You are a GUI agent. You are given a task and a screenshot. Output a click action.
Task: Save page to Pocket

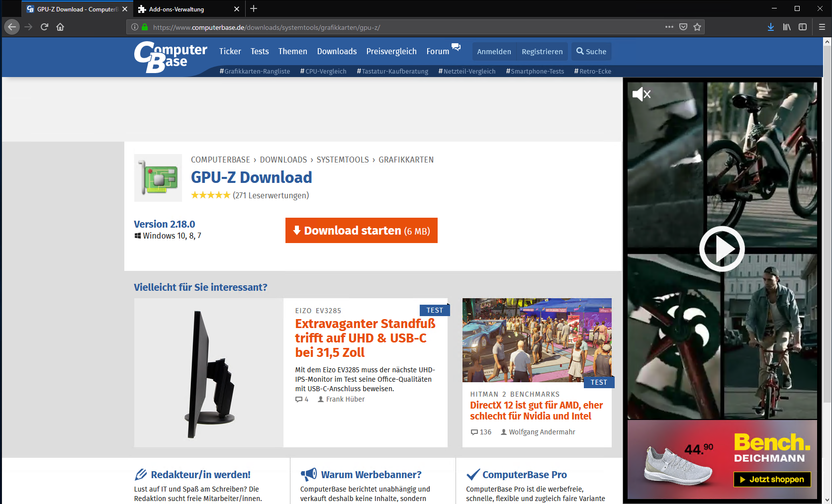[x=683, y=27]
